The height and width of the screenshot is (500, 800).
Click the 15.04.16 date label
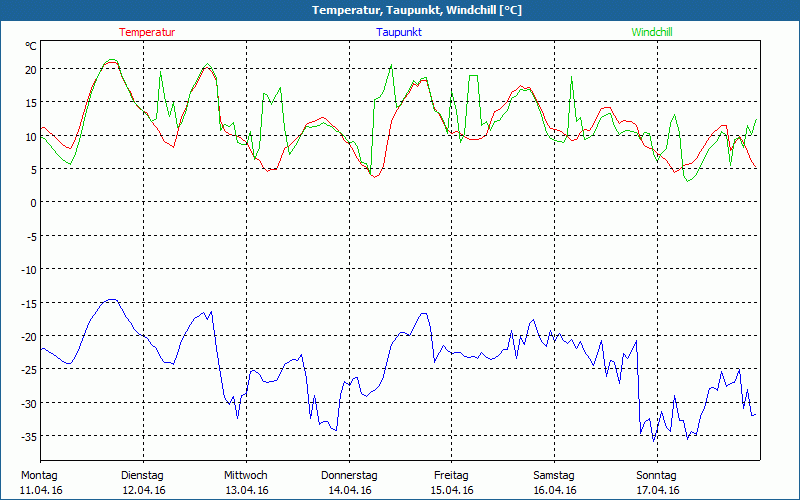[452, 490]
